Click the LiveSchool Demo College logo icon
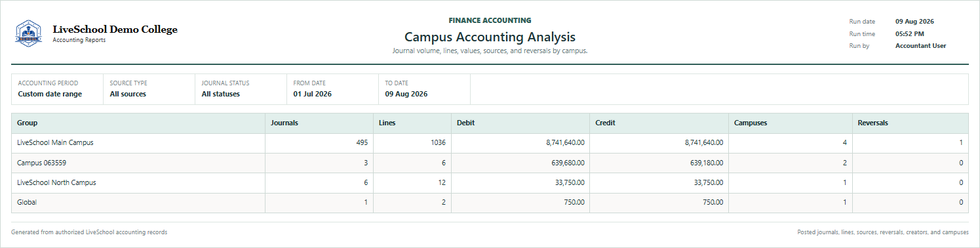Viewport: 980px width, 248px height. point(28,33)
